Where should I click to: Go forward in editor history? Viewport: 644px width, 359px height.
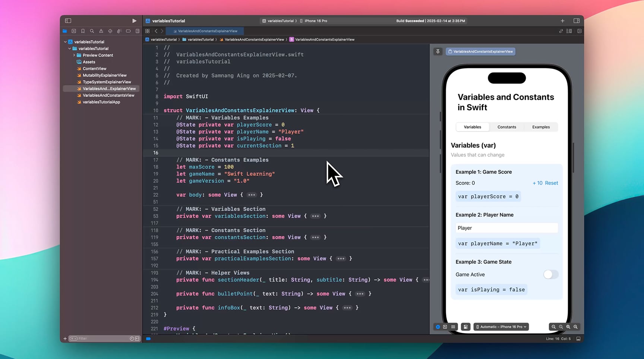coord(162,31)
